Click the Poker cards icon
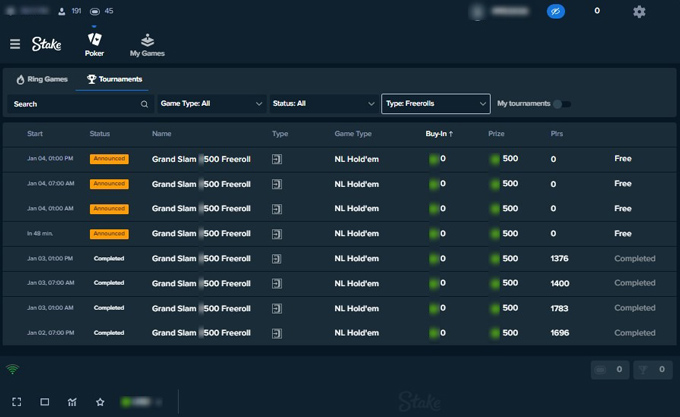The width and height of the screenshot is (680, 417). click(95, 40)
